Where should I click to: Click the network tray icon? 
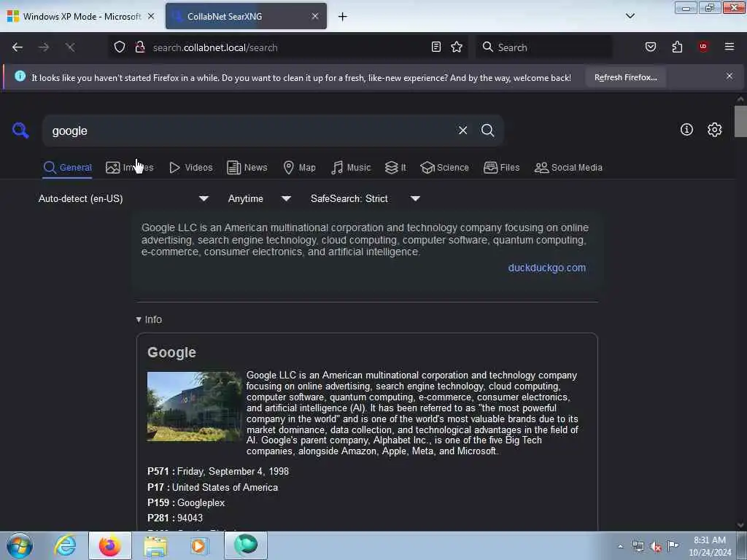point(638,546)
